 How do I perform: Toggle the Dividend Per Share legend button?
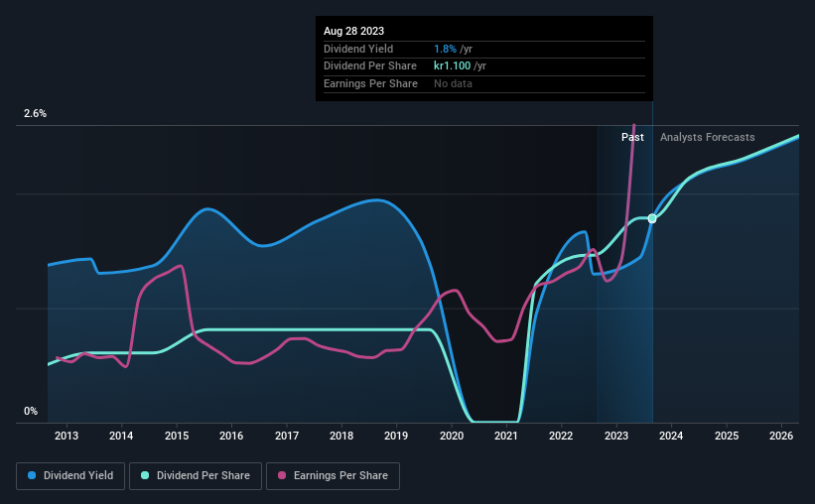click(196, 476)
